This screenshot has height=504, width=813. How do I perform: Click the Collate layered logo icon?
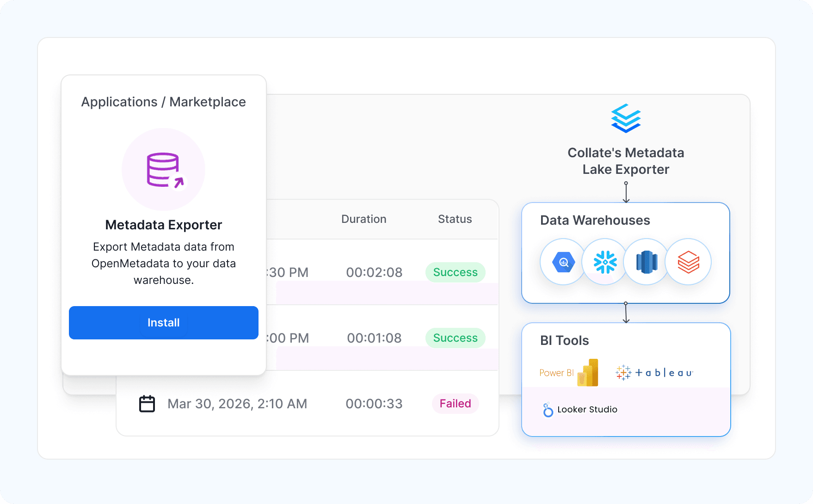click(626, 118)
